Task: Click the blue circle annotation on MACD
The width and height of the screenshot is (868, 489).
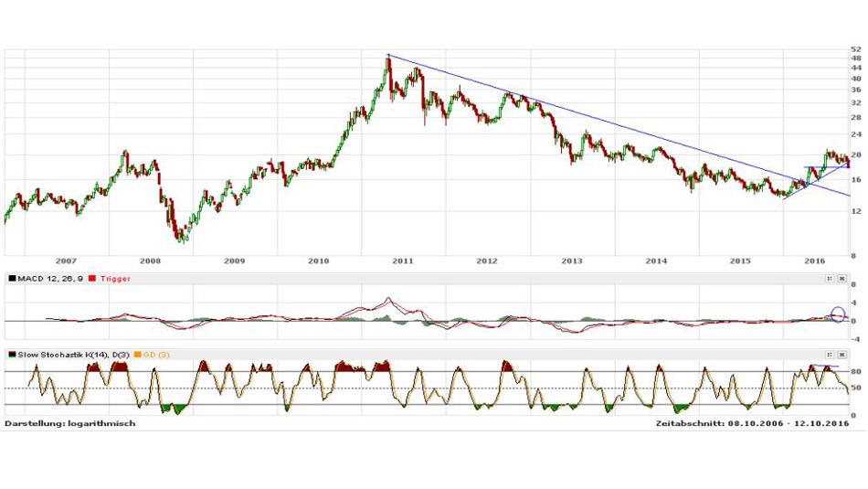Action: click(x=837, y=314)
